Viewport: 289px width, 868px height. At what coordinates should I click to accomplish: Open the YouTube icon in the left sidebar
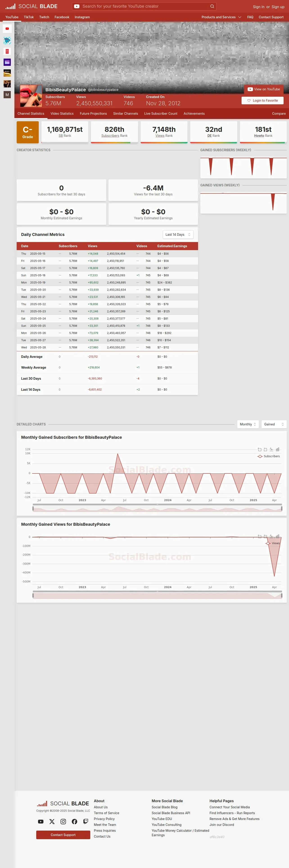point(7,29)
